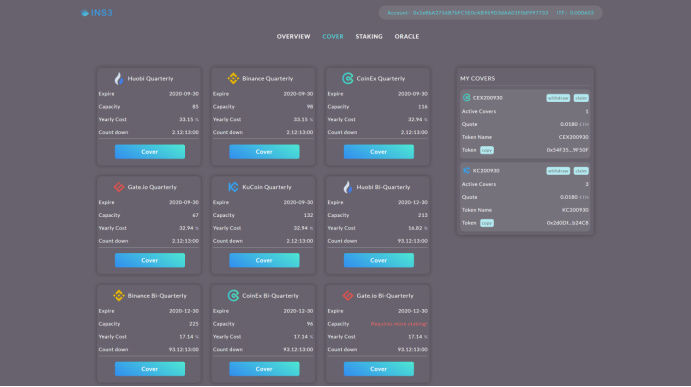The image size is (691, 387).
Task: Click Cover button under Binance Quarterly
Action: pyautogui.click(x=264, y=152)
